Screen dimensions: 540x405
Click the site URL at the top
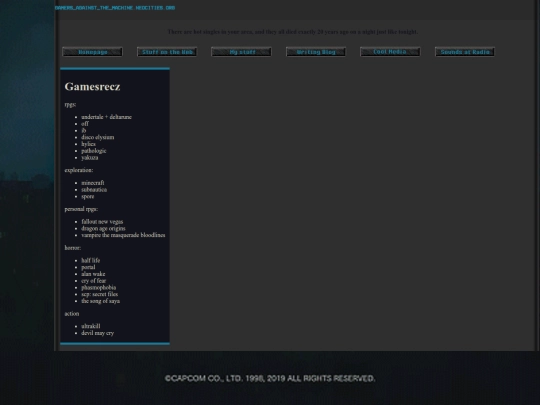click(x=115, y=8)
